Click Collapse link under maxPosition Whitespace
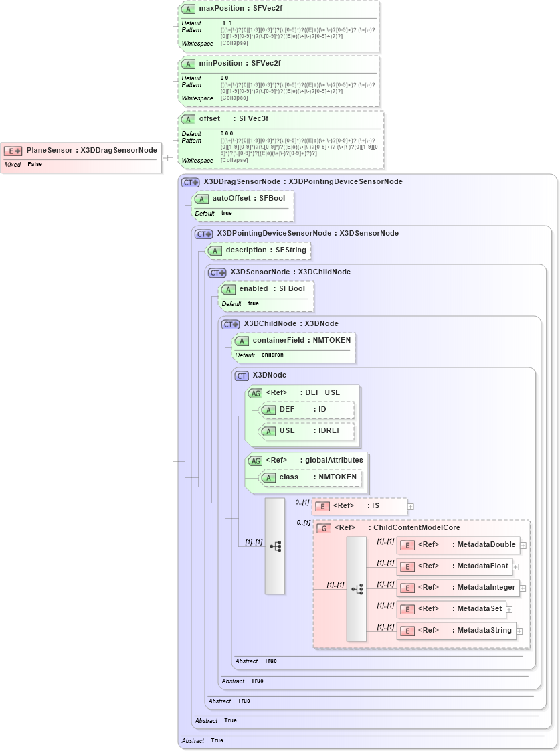 click(234, 43)
